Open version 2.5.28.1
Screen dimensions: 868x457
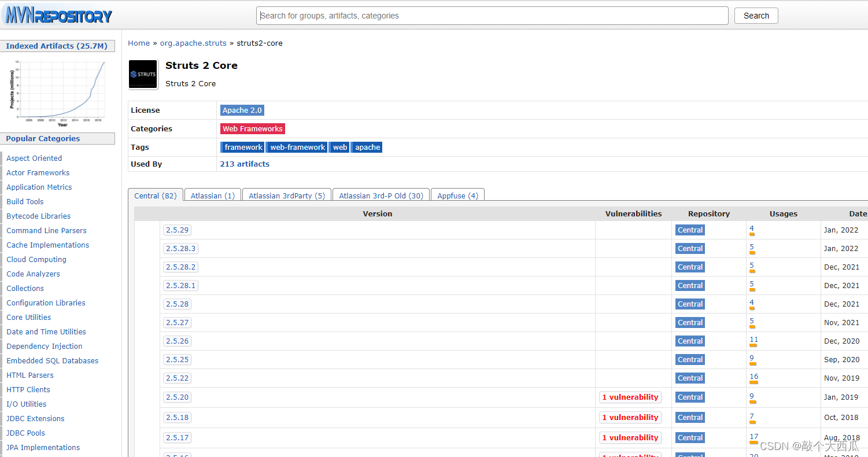click(180, 285)
